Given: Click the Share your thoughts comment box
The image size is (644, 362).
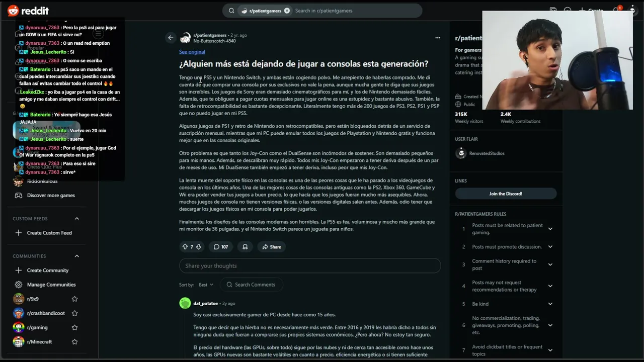Looking at the screenshot, I should tap(310, 265).
